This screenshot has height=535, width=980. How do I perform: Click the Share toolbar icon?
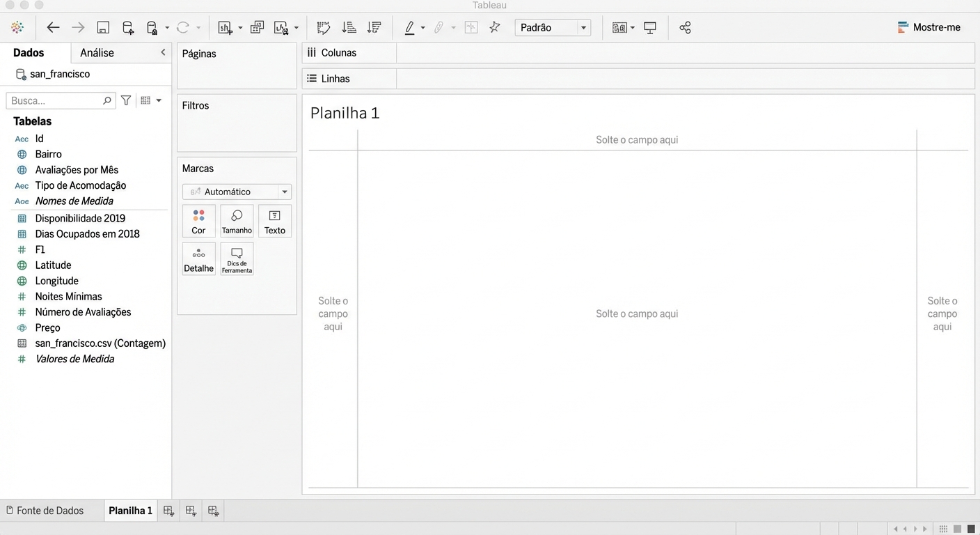click(x=685, y=27)
